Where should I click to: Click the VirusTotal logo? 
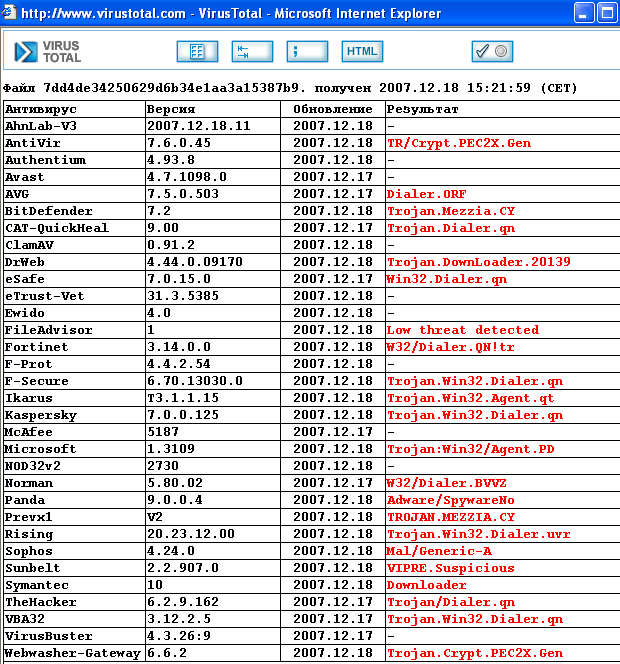pos(47,52)
